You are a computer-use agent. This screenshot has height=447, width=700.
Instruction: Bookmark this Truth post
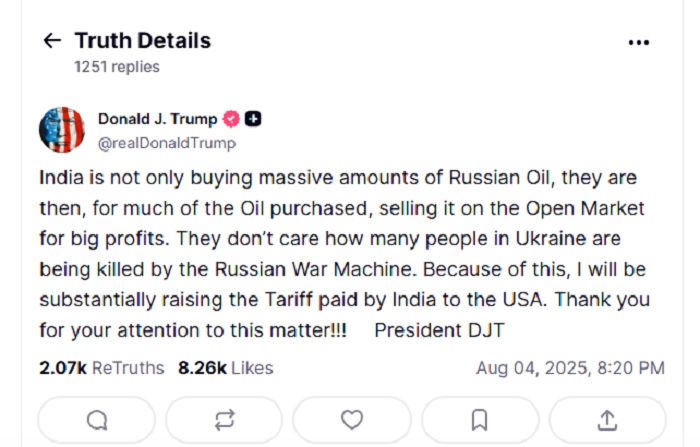(479, 419)
